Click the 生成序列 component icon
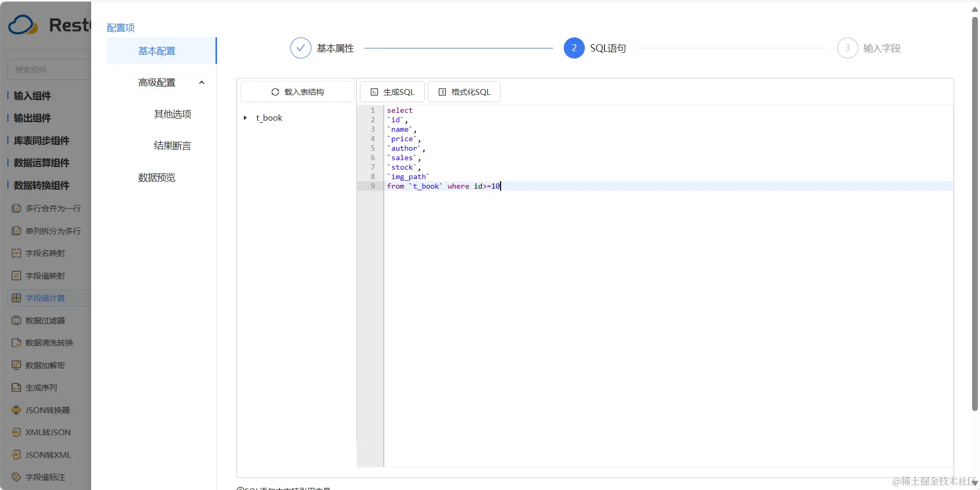The image size is (980, 490). 16,388
